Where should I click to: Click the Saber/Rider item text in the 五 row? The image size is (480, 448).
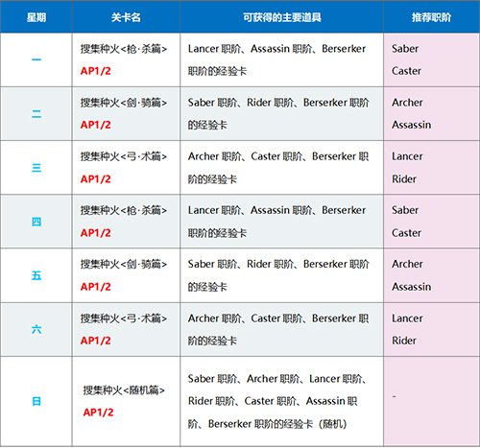(278, 275)
